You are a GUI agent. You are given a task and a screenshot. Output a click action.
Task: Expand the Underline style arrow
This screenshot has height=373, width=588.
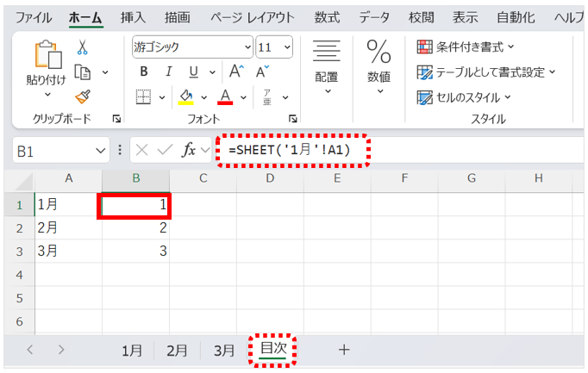point(212,71)
